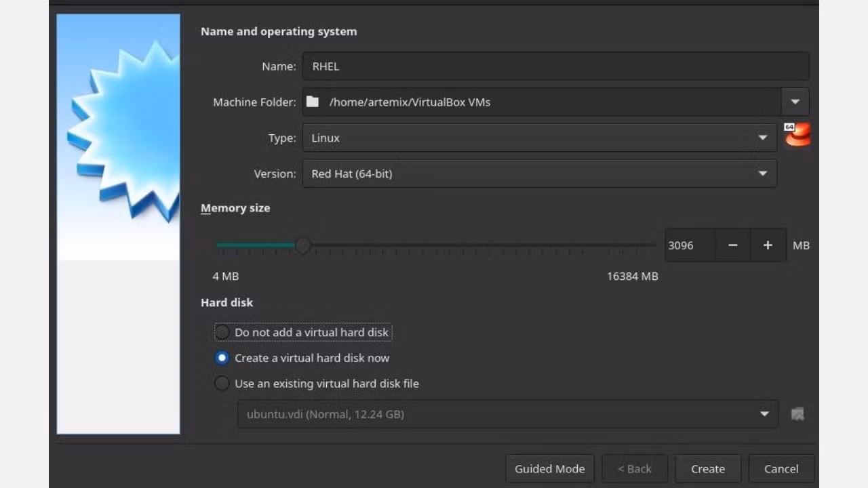The image size is (868, 488).
Task: Select 'Create a virtual hard disk now'
Action: pos(302,358)
